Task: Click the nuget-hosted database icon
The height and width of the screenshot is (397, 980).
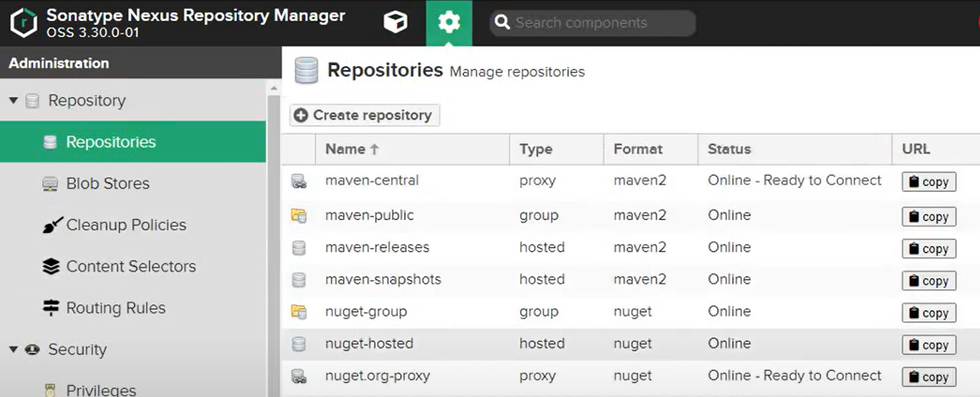Action: [299, 345]
